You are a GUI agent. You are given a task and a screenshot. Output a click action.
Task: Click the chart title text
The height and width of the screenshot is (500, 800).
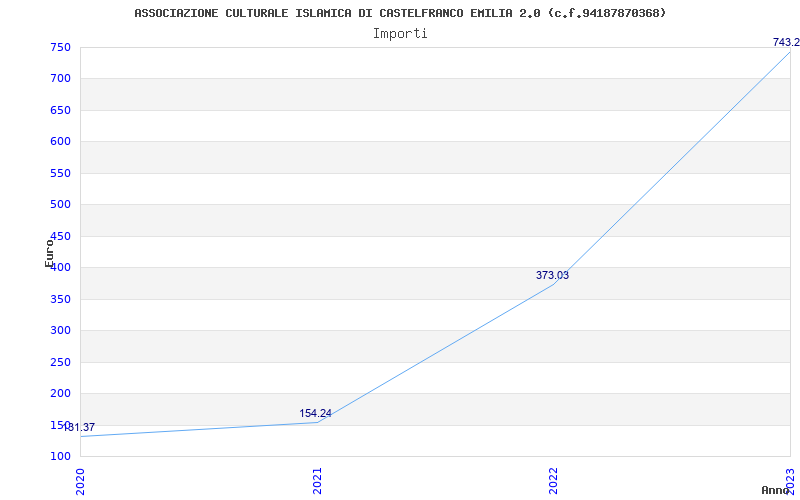click(400, 13)
